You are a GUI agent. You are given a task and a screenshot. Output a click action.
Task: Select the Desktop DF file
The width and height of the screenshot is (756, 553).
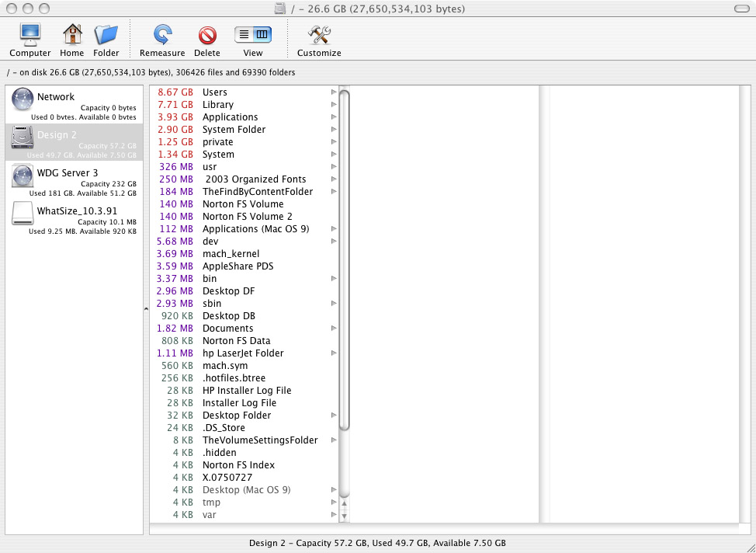[x=244, y=291]
